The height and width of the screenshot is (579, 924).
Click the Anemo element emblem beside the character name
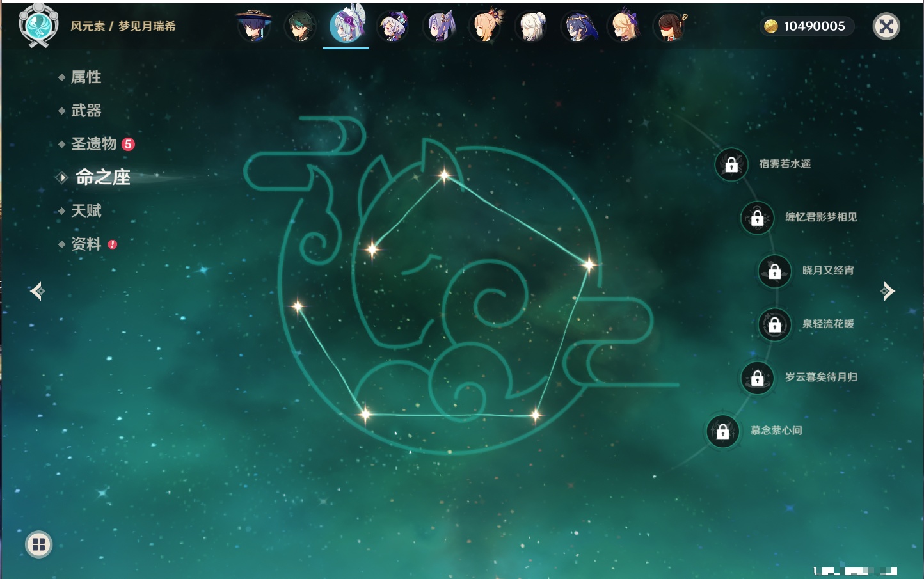39,25
